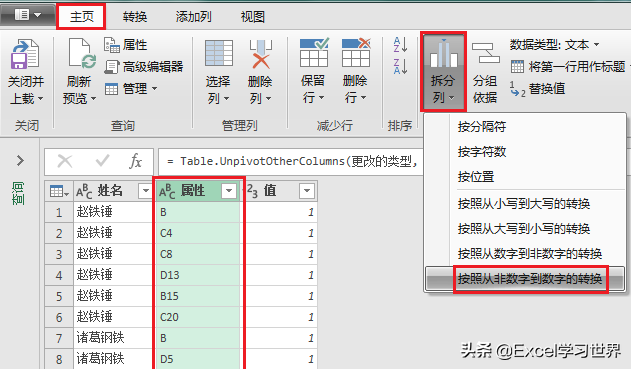The height and width of the screenshot is (369, 631).
Task: Select row number 4 header
Action: [59, 275]
